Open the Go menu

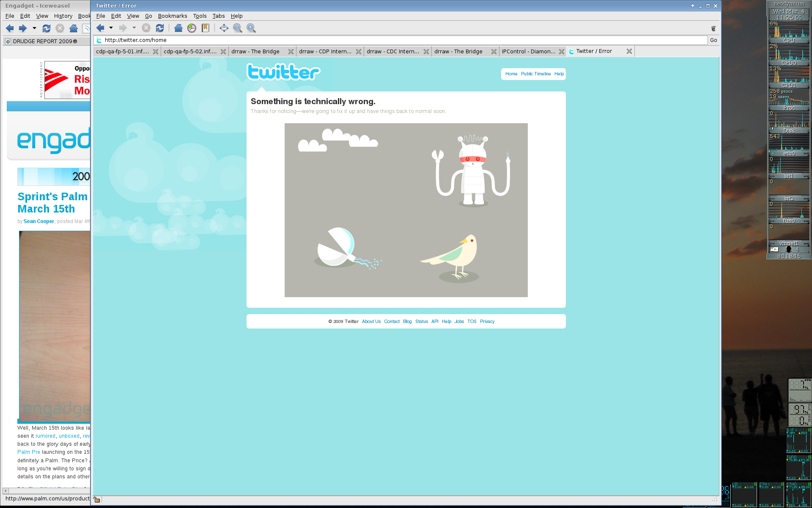[x=148, y=16]
